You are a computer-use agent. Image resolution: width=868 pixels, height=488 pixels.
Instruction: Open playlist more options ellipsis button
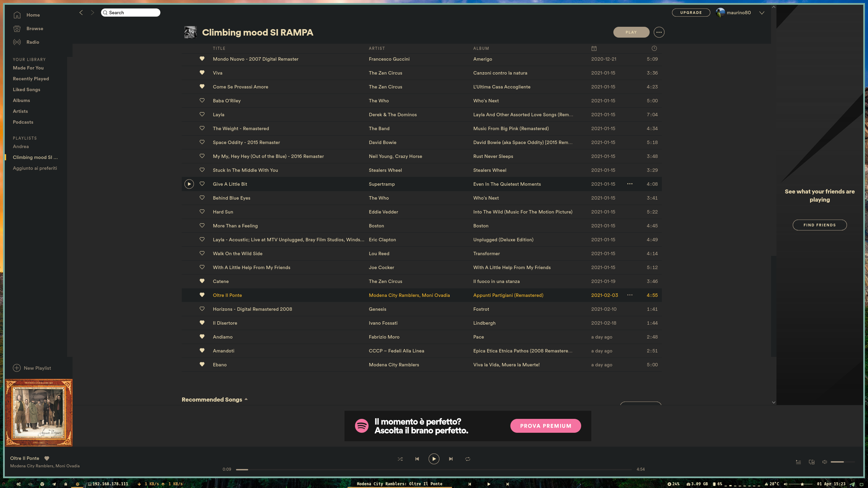659,32
